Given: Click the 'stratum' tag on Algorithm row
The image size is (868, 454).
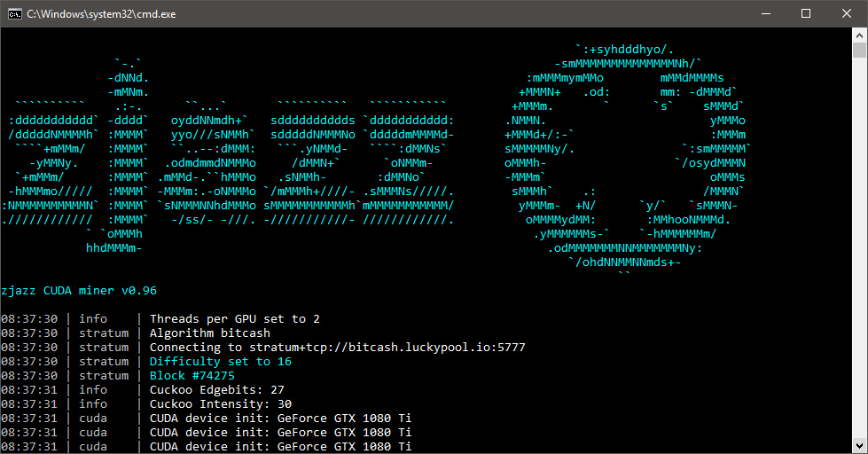Looking at the screenshot, I should (x=104, y=333).
